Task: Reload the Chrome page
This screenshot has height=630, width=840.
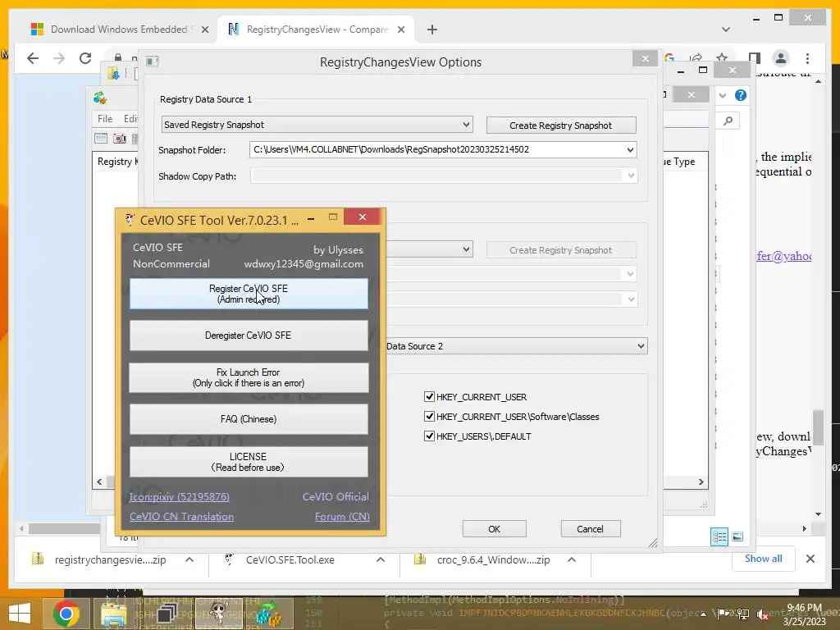Action: point(85,58)
